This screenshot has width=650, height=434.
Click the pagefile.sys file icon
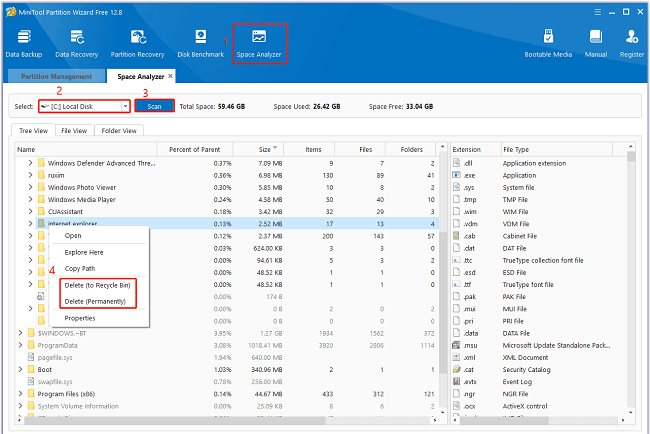click(x=31, y=357)
